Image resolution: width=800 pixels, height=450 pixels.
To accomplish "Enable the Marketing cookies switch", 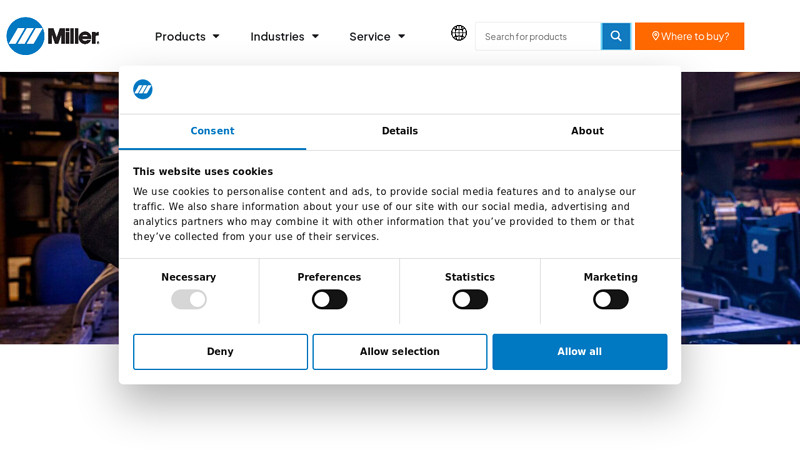I will coord(610,299).
